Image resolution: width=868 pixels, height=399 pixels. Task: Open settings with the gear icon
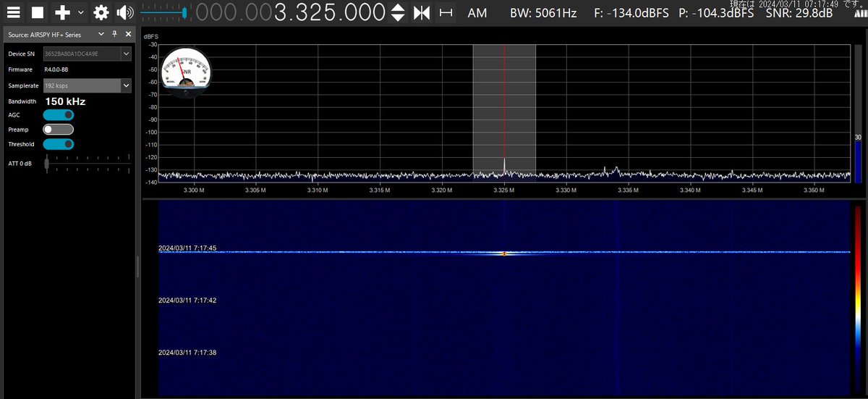[x=101, y=12]
